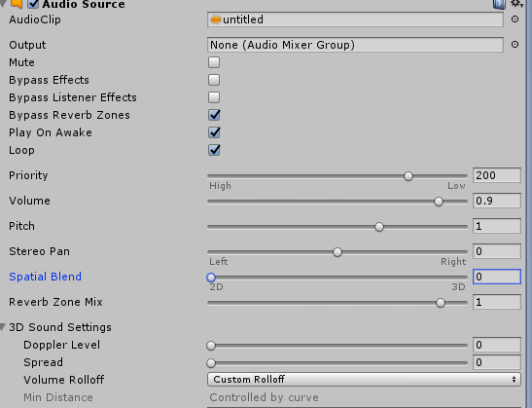Open the Audio Source component gear menu
532x408 pixels.
[x=517, y=3]
